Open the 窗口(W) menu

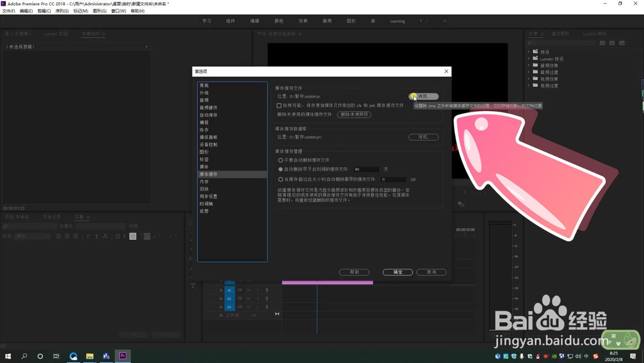118,11
